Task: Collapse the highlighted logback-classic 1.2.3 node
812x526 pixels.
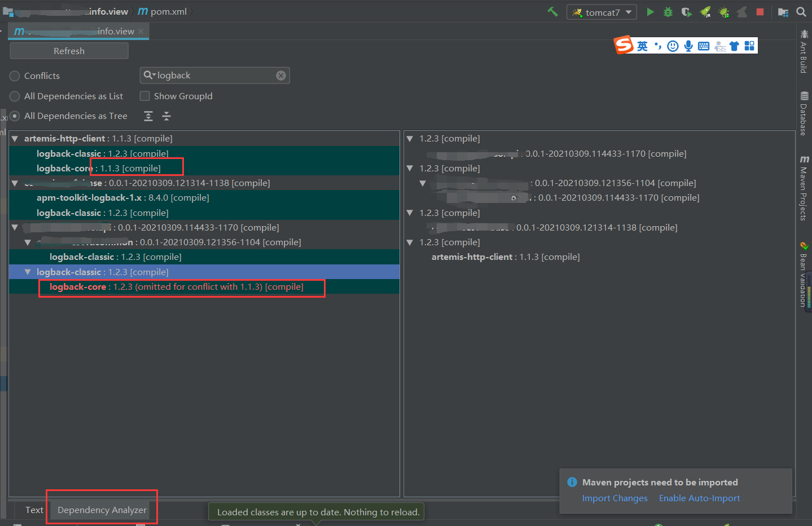Action: pyautogui.click(x=27, y=271)
